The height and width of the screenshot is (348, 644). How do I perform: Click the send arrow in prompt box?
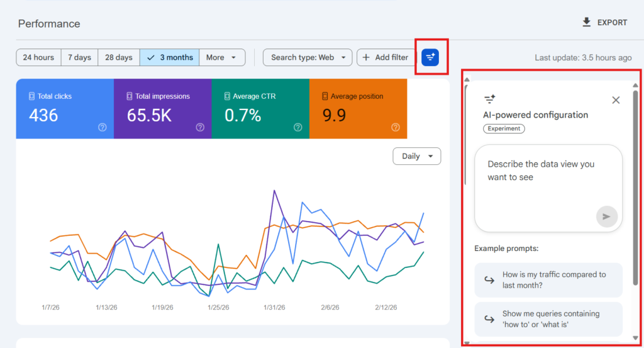(x=606, y=216)
